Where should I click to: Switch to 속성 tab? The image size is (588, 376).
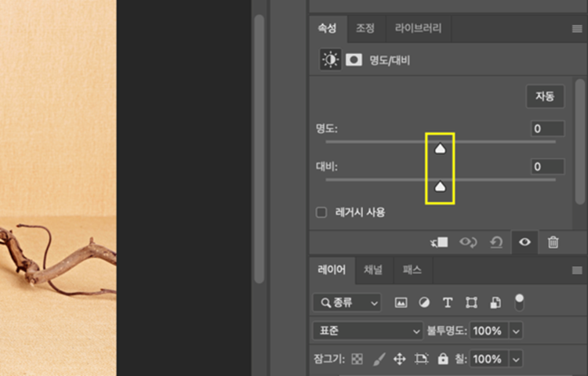tap(328, 28)
